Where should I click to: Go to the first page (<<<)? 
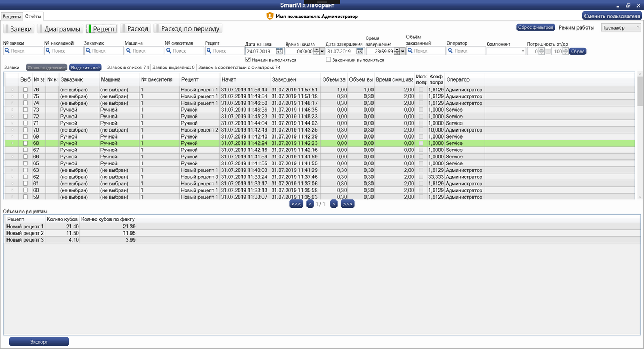coord(296,204)
